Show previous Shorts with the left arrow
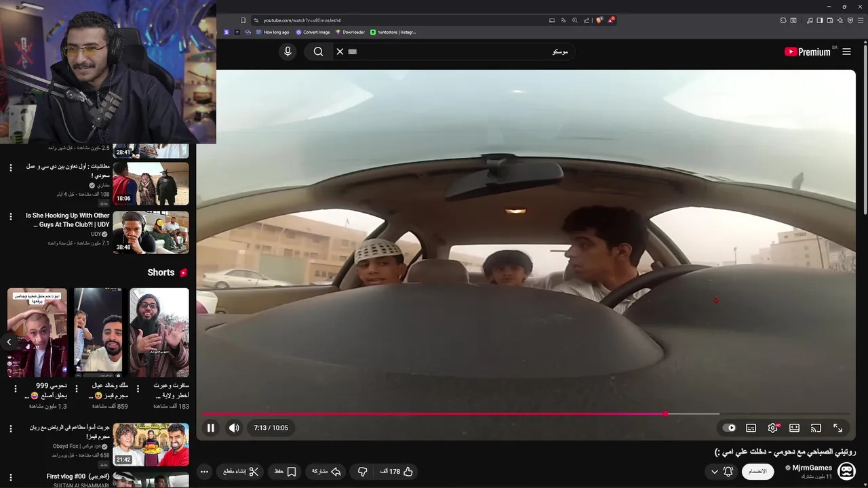Viewport: 868px width, 488px height. coord(9,342)
